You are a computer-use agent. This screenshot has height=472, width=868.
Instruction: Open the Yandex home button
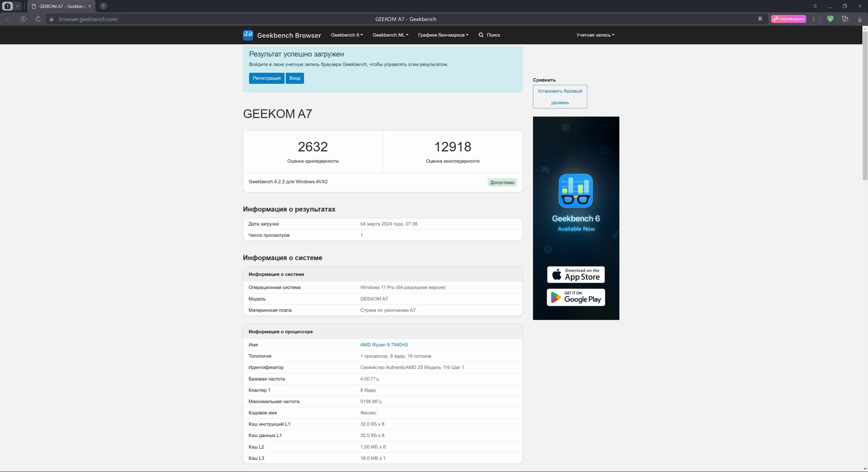coord(23,19)
